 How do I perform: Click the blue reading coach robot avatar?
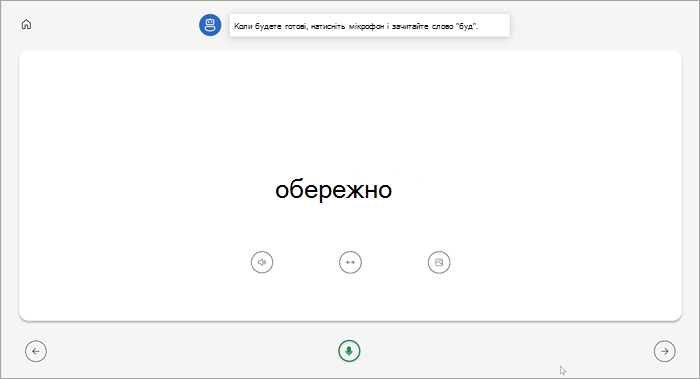click(210, 25)
